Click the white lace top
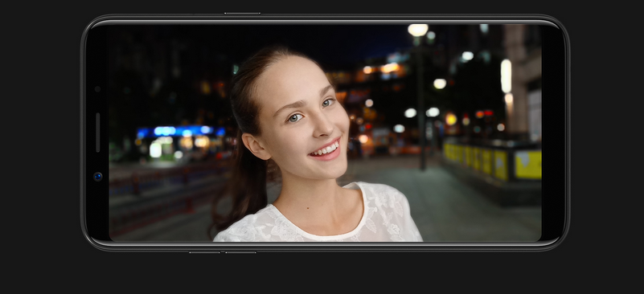The image size is (644, 294). 318,218
